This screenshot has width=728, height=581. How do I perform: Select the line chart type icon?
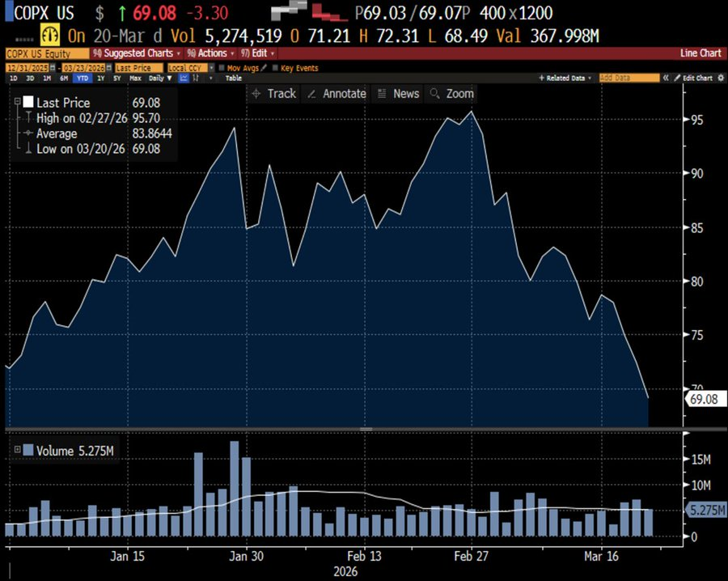coord(184,78)
